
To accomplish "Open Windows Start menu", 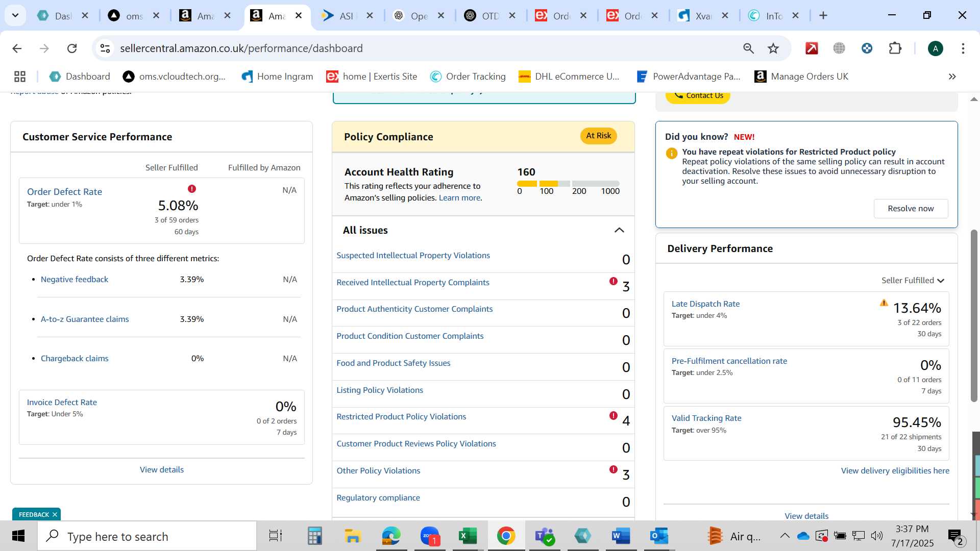I will (18, 536).
